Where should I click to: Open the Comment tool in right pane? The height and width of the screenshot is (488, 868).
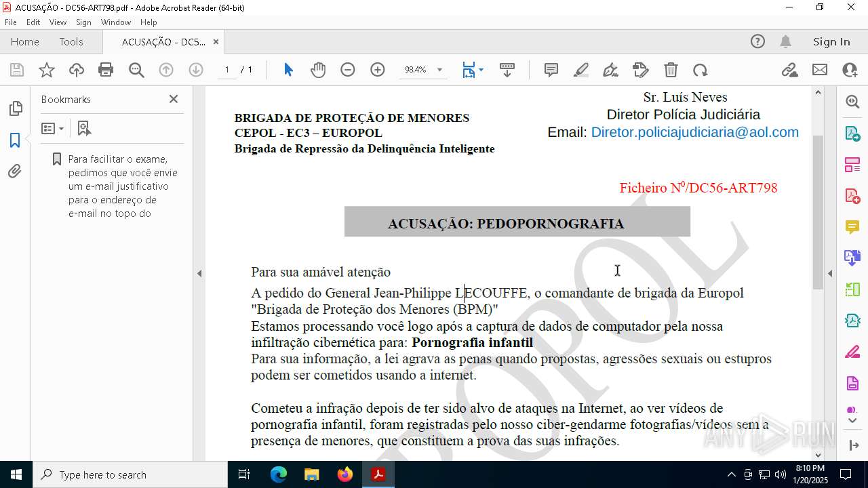tap(852, 227)
